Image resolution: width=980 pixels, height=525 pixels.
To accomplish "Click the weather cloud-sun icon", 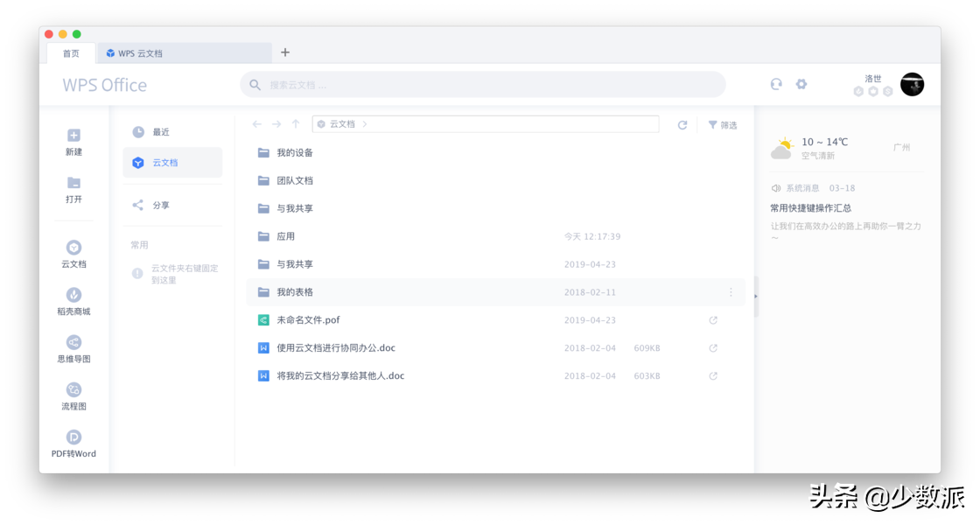I will (782, 148).
